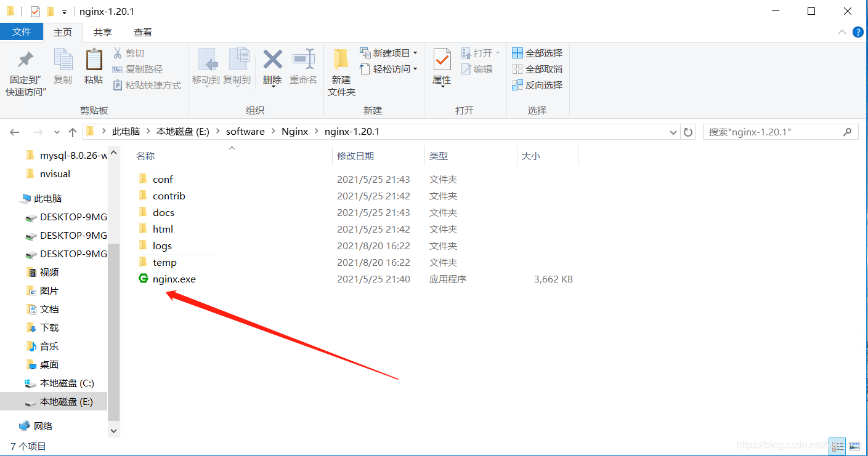The width and height of the screenshot is (868, 456).
Task: Go to This PC in address bar
Action: [126, 132]
